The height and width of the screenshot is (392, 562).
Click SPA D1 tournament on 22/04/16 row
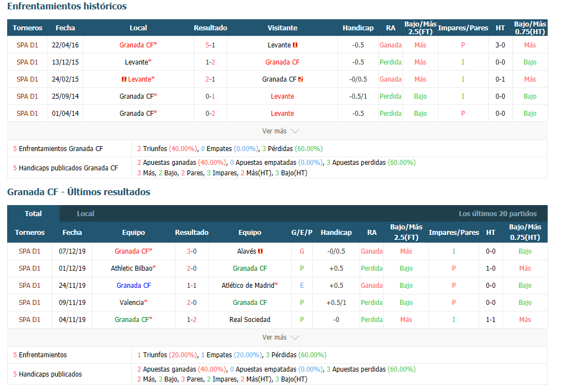click(27, 45)
